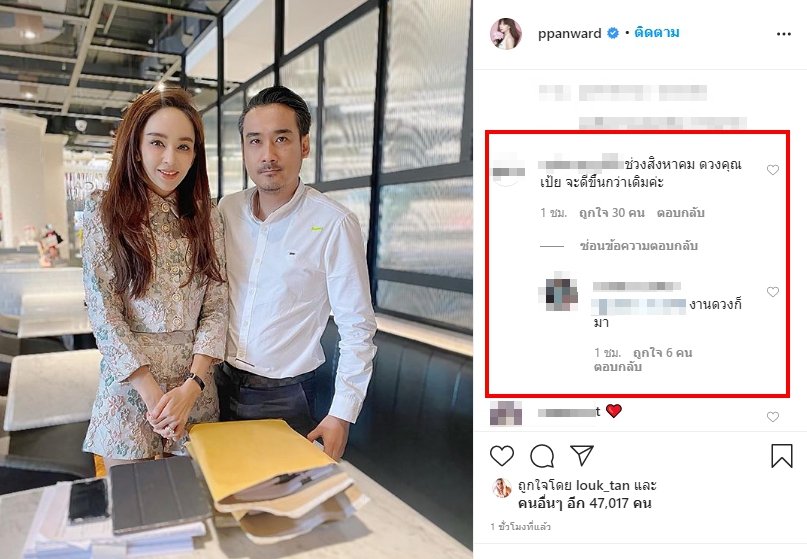Open ppanward profile username

point(569,33)
